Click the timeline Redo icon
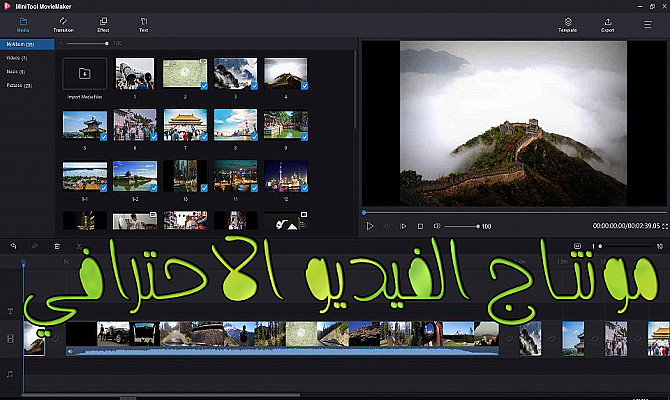This screenshot has width=670, height=400. (x=35, y=246)
